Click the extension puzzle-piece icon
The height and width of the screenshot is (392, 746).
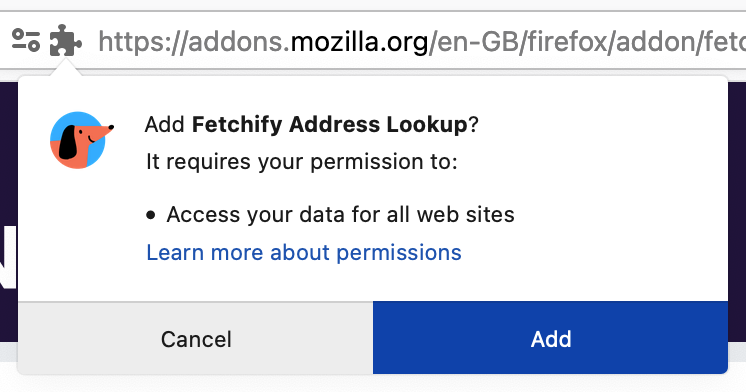click(66, 40)
